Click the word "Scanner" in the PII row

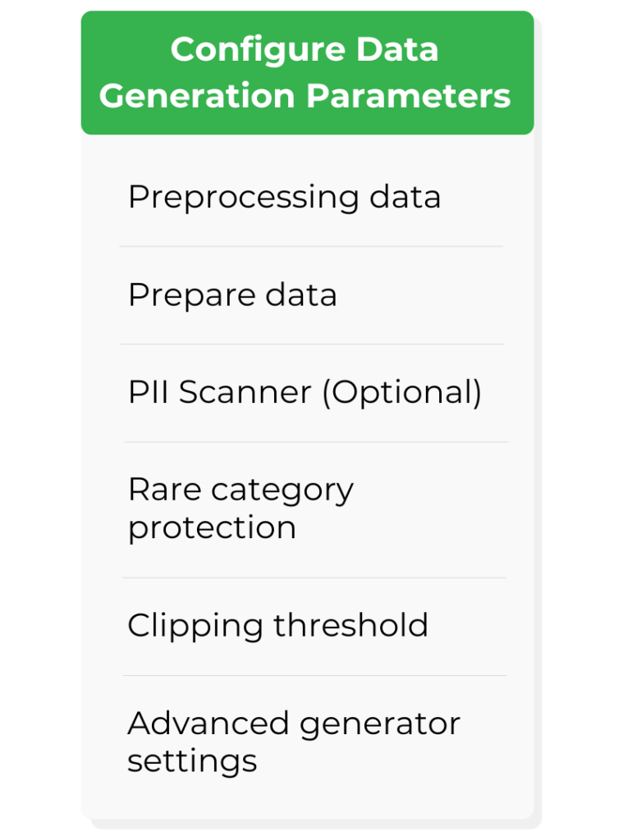pos(245,393)
